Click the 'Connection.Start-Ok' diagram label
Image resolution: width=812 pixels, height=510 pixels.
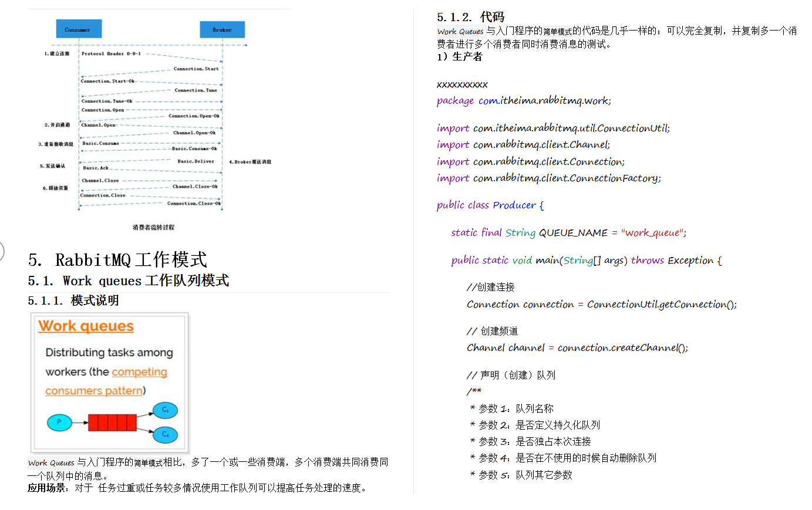pos(108,81)
